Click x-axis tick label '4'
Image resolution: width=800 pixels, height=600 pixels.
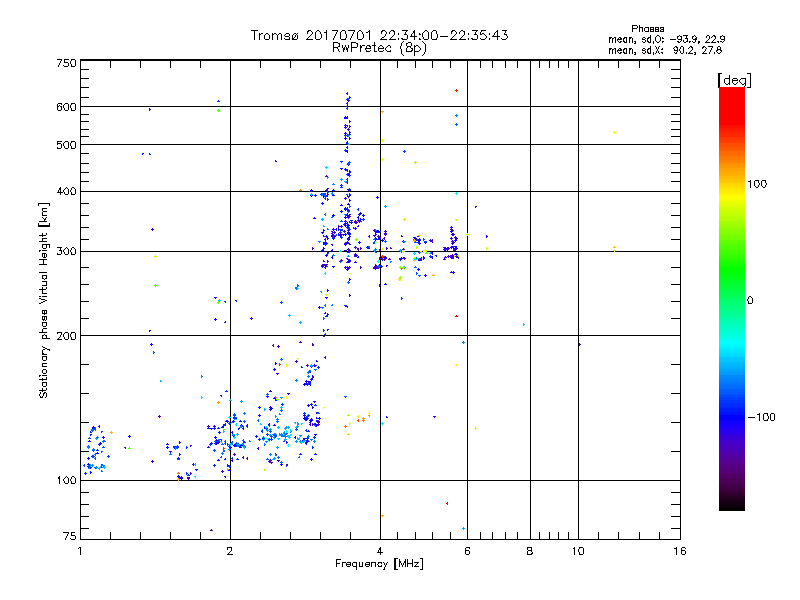click(380, 551)
